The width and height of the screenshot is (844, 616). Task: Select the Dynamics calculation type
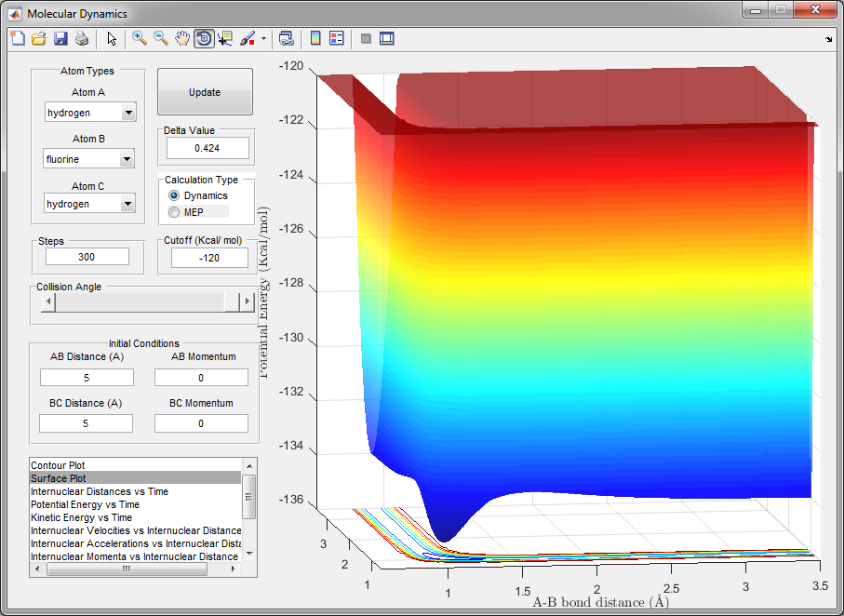(x=174, y=196)
